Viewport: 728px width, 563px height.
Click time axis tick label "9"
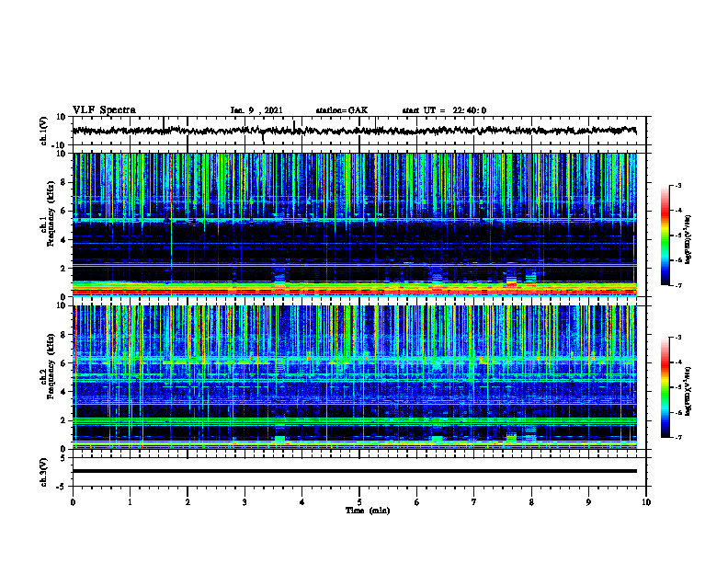coord(588,502)
